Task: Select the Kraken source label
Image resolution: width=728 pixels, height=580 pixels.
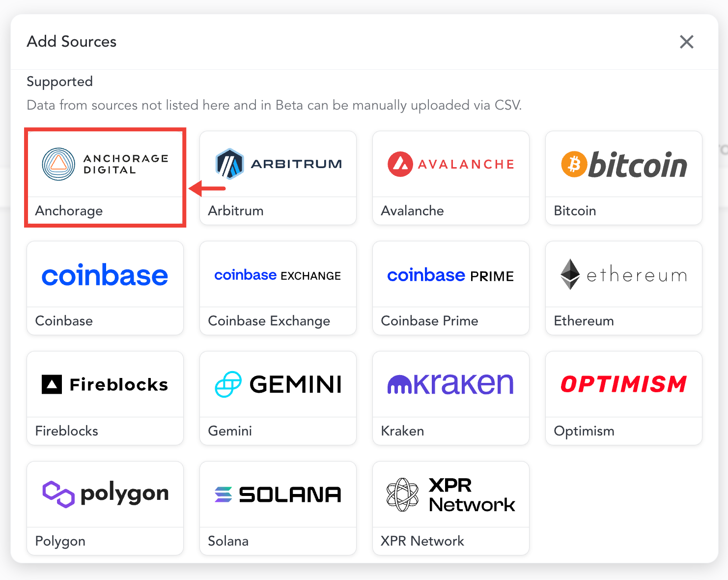Action: 402,431
